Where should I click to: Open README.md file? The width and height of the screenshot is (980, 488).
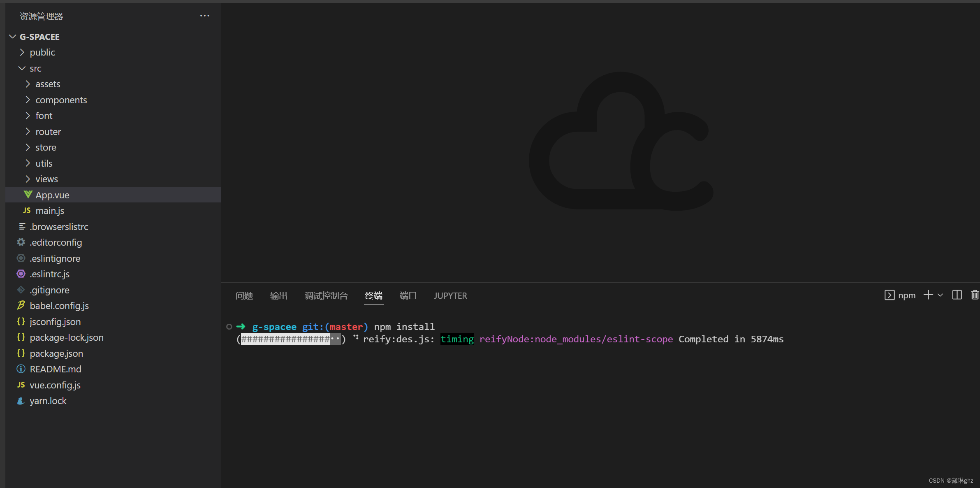(113, 369)
